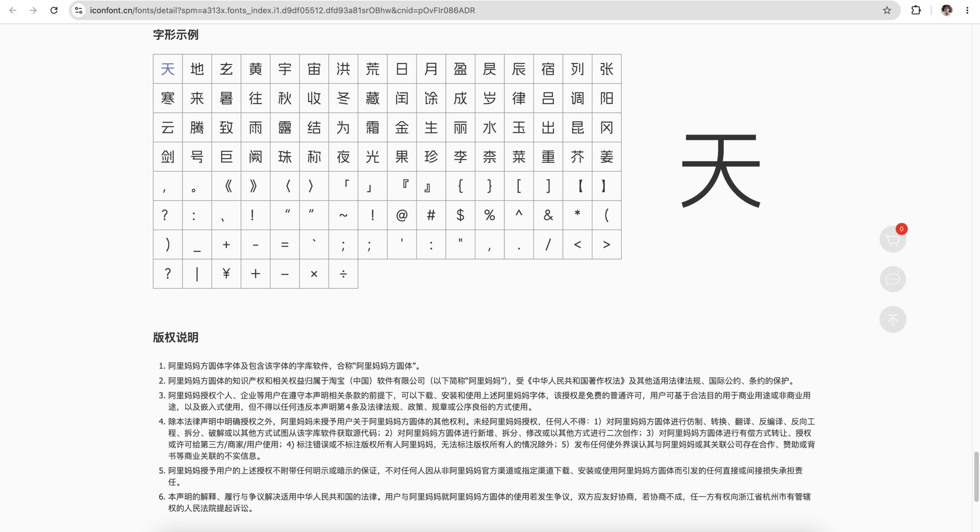Select the 『 corner bracket glyph cell

click(x=402, y=186)
